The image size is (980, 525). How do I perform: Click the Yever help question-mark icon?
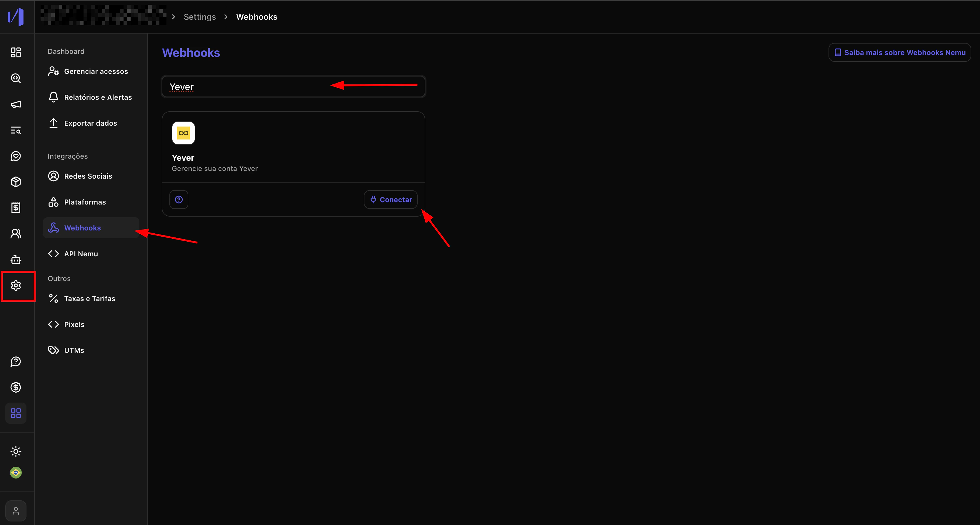[x=179, y=200]
